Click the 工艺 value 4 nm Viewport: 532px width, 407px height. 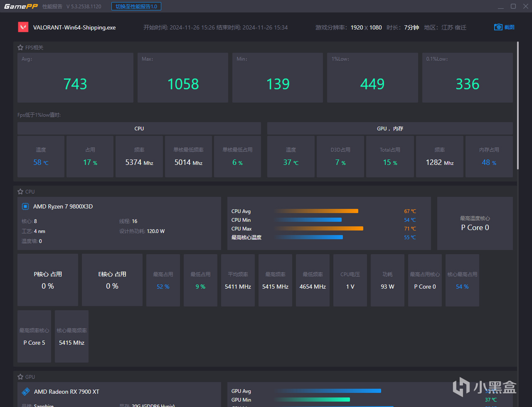click(x=39, y=231)
